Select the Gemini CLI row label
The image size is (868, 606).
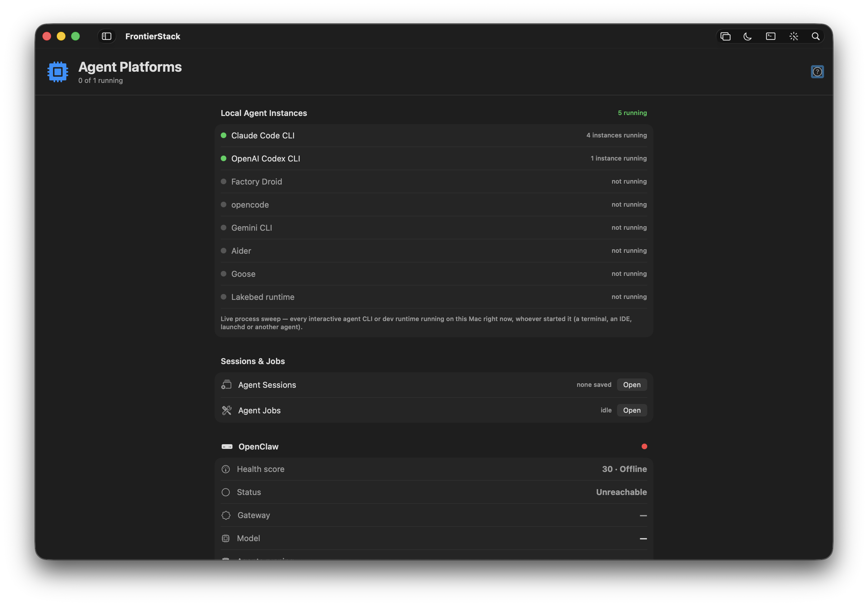click(251, 228)
